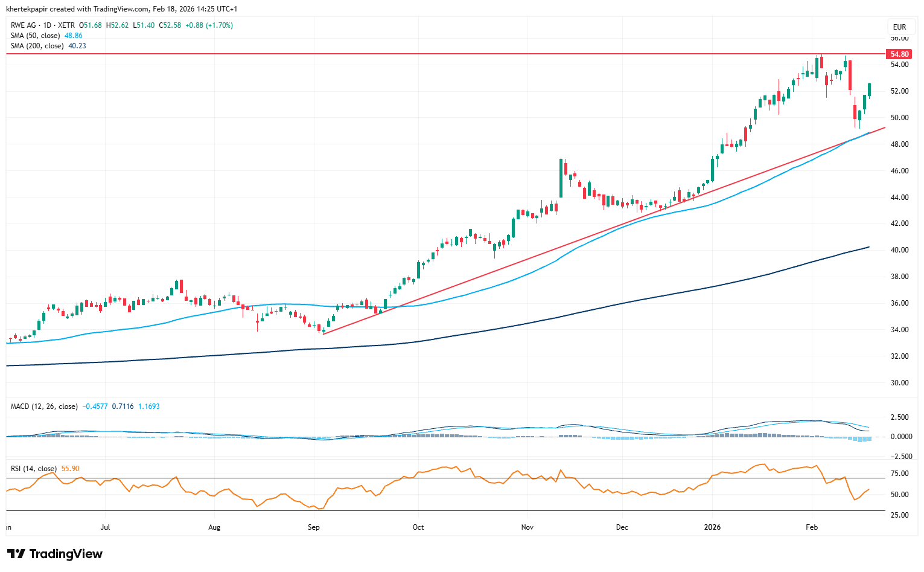Click the SMA 50 value 48.86
This screenshot has width=924, height=572.
coord(74,36)
